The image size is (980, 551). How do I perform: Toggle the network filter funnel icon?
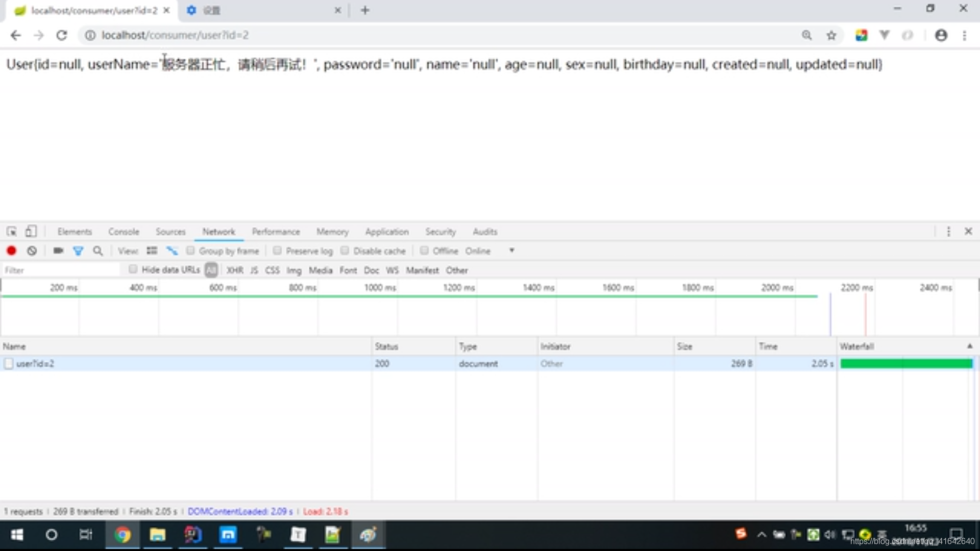click(x=78, y=251)
